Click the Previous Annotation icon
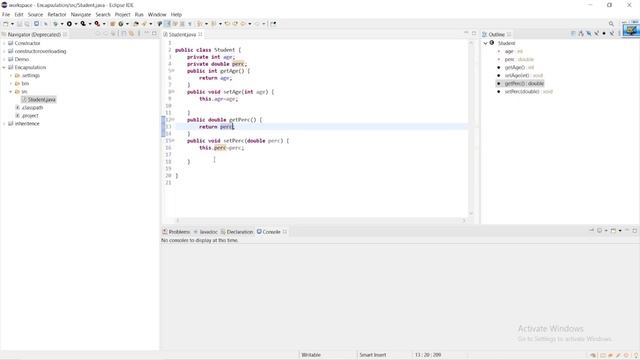 213,24
